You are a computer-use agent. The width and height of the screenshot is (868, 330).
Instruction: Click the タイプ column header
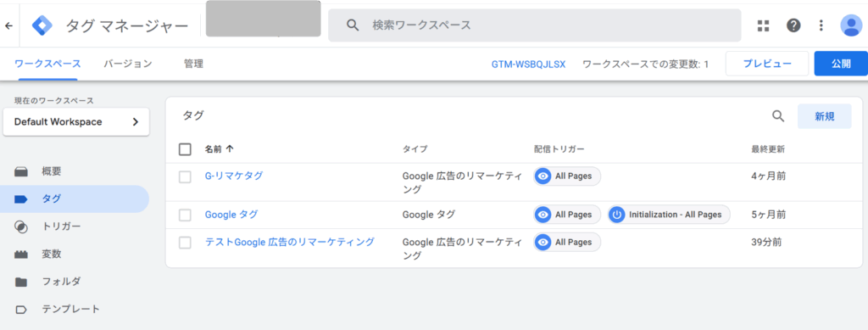click(x=415, y=149)
